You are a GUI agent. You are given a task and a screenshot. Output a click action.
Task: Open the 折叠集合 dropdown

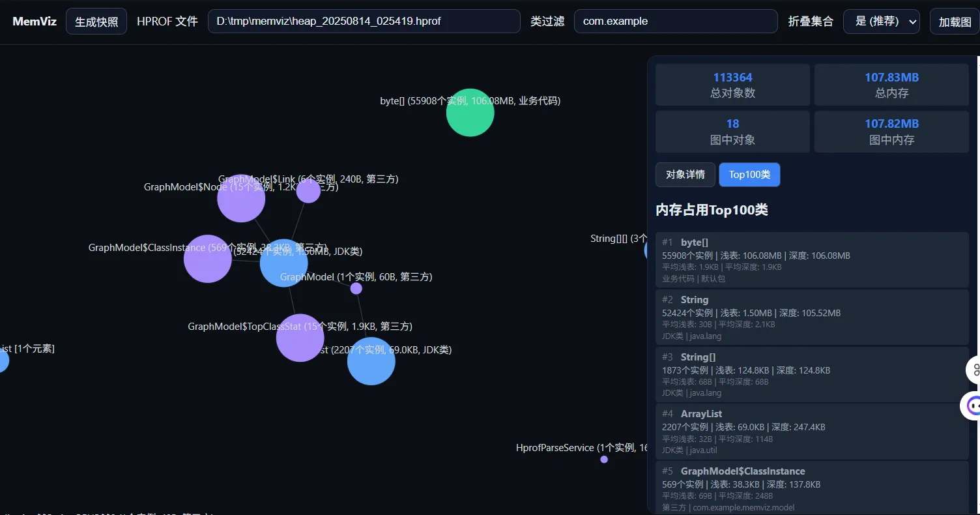tap(881, 21)
